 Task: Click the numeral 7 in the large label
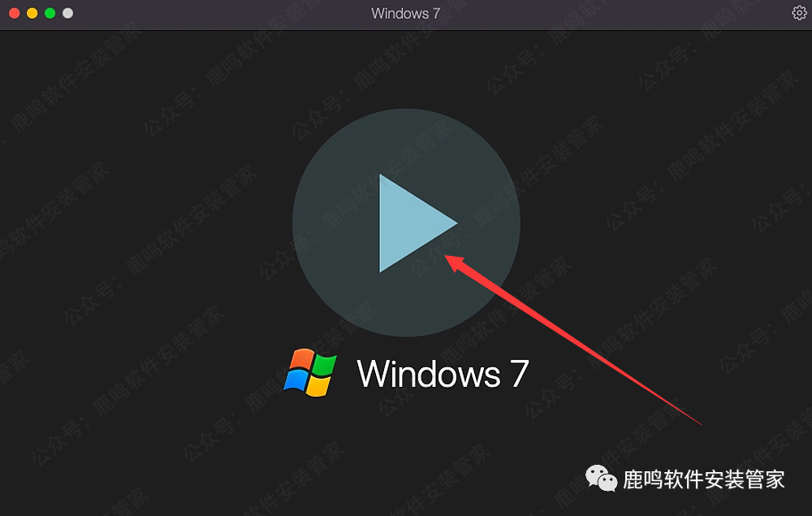[520, 374]
